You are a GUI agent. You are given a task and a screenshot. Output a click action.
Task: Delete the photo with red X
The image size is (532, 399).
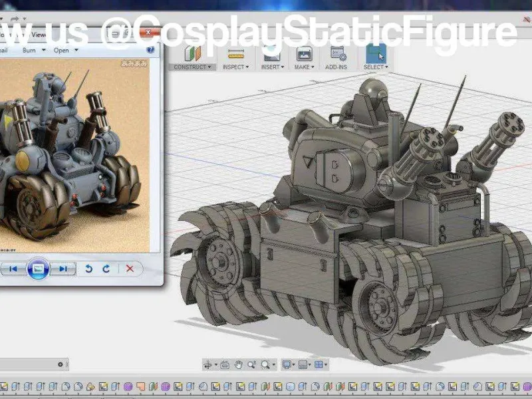(130, 269)
